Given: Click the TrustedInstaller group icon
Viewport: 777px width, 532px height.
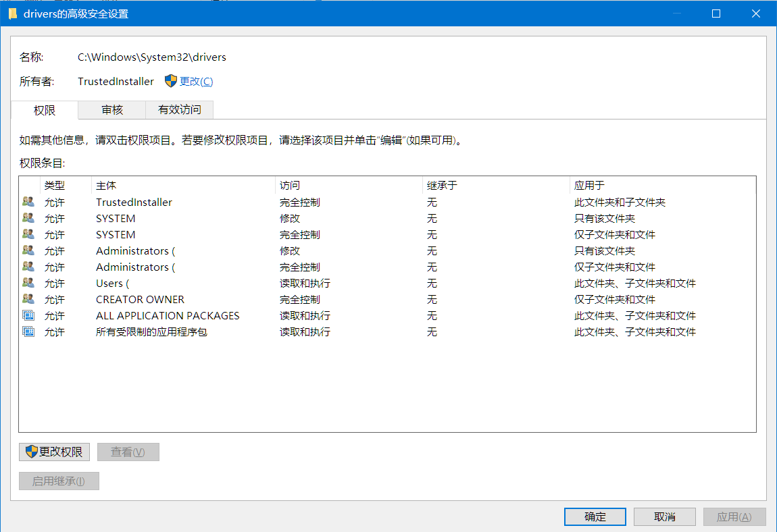Looking at the screenshot, I should (27, 201).
